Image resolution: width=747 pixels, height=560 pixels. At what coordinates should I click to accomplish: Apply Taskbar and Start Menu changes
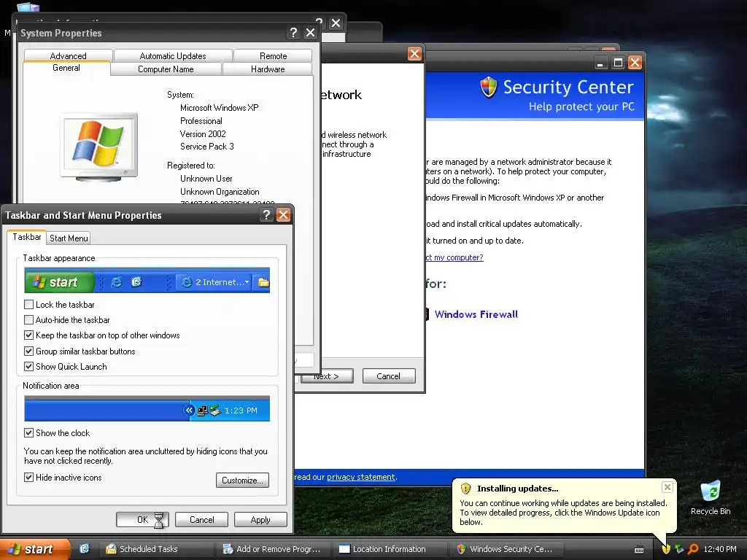pos(260,519)
